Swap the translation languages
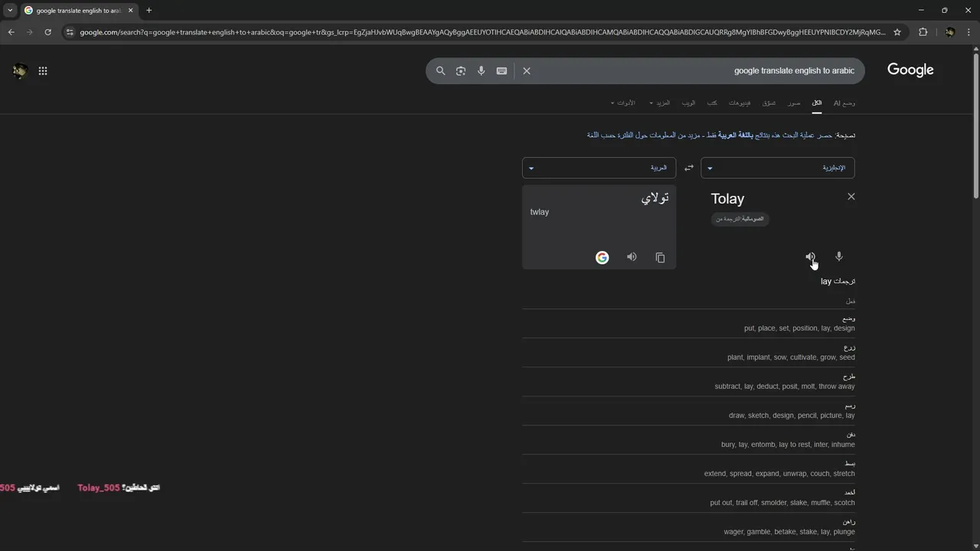This screenshot has height=551, width=980. pyautogui.click(x=688, y=168)
